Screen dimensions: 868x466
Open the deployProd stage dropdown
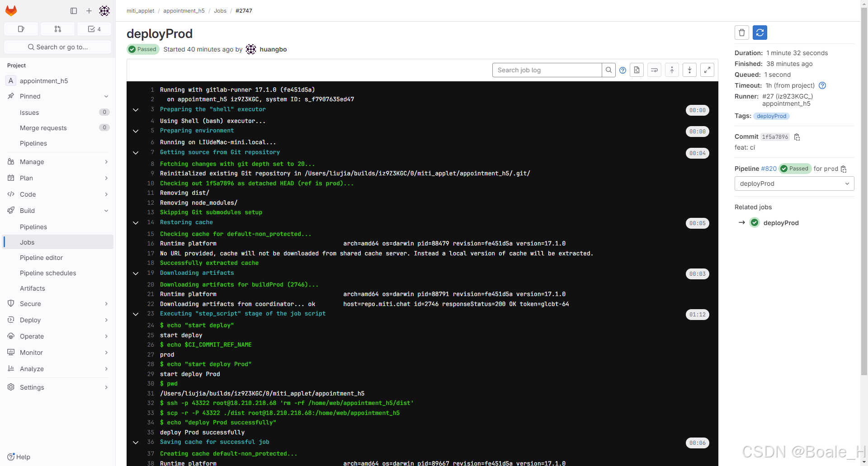[794, 184]
